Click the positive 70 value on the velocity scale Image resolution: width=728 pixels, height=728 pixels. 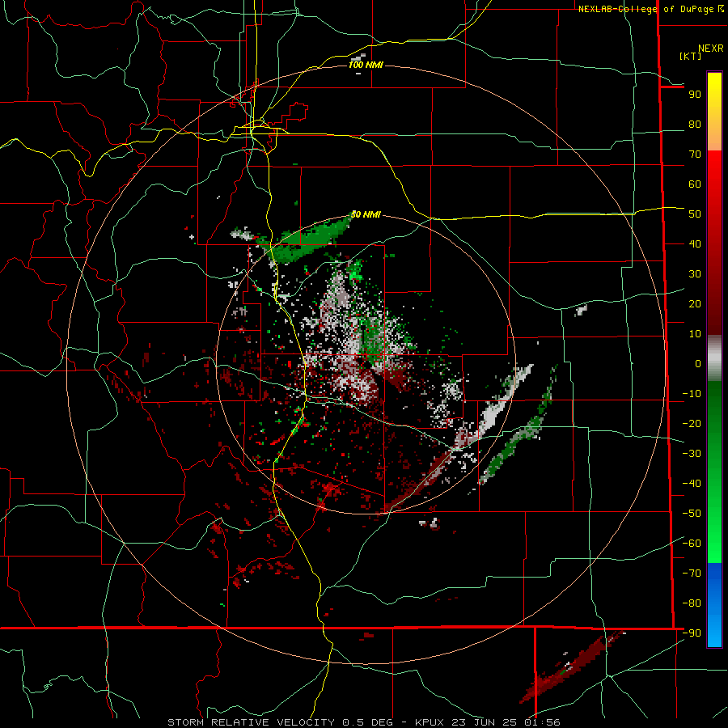tap(695, 154)
